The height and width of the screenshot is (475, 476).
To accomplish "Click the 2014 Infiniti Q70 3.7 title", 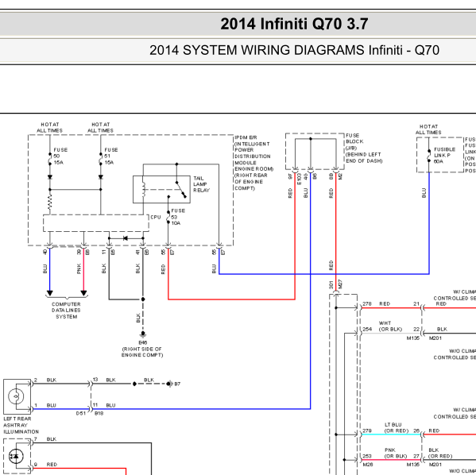I will (294, 24).
